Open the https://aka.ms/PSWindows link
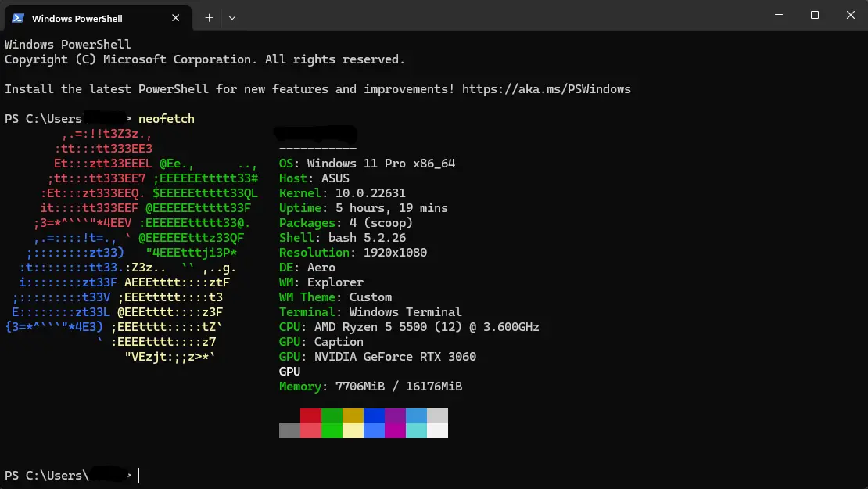The height and width of the screenshot is (489, 868). click(x=546, y=89)
